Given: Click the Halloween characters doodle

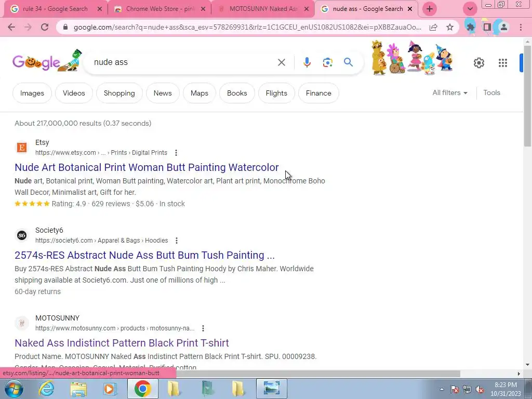Looking at the screenshot, I should (413, 58).
